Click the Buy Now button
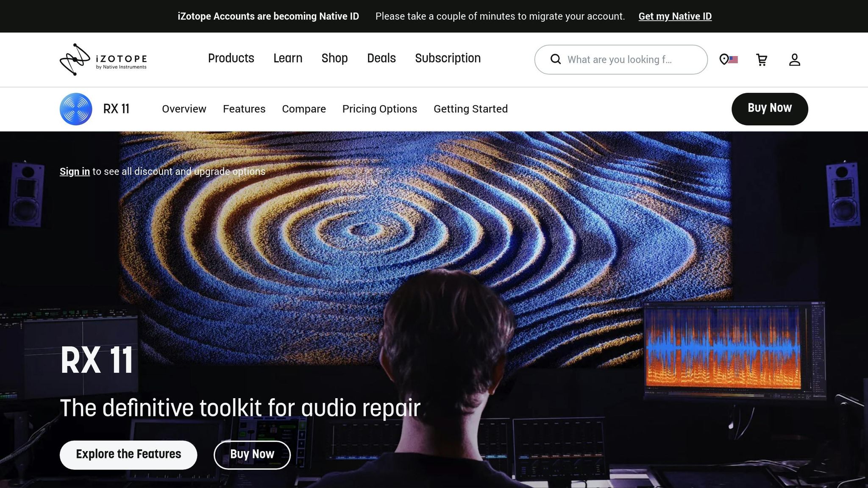 (x=770, y=108)
